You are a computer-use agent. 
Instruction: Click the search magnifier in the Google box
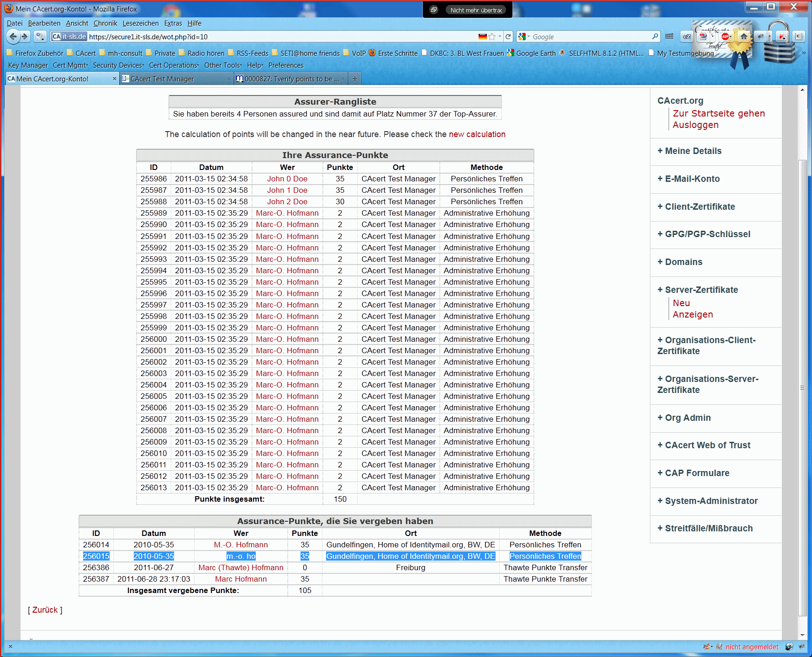(x=655, y=37)
